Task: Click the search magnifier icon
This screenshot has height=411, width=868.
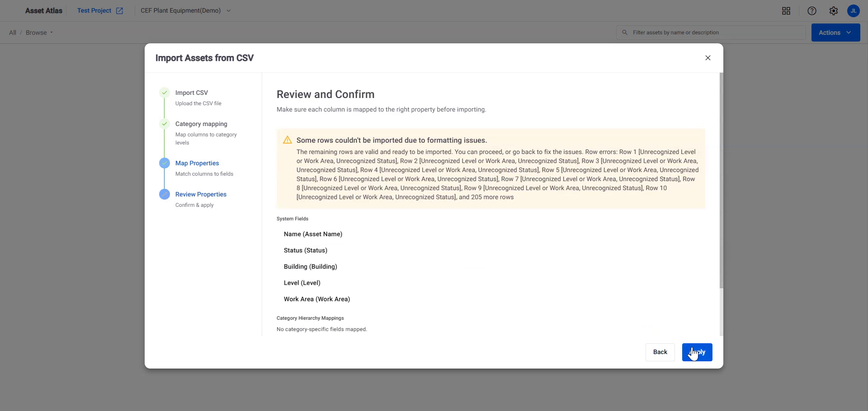Action: point(625,33)
